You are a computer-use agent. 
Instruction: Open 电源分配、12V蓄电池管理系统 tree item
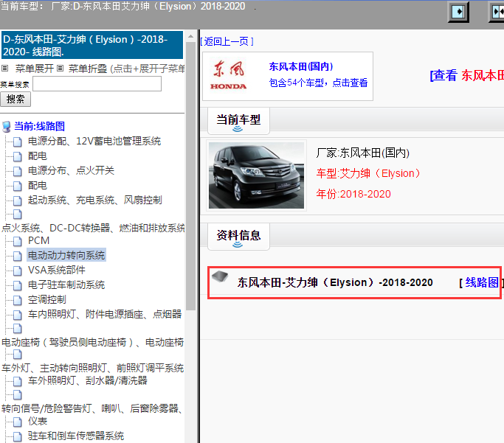pos(94,141)
